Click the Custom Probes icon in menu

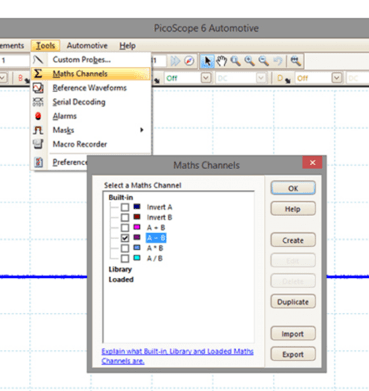[x=38, y=60]
